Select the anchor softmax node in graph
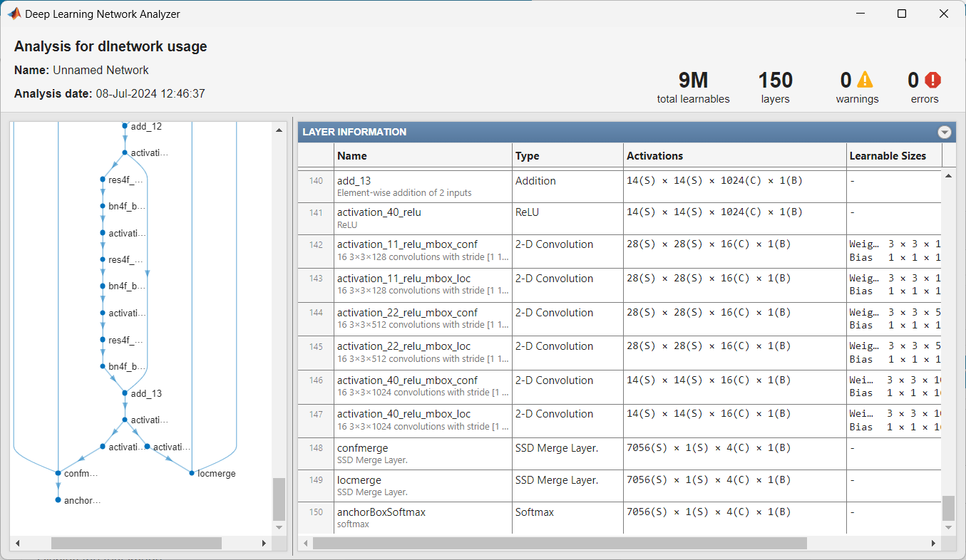966x560 pixels. (58, 500)
